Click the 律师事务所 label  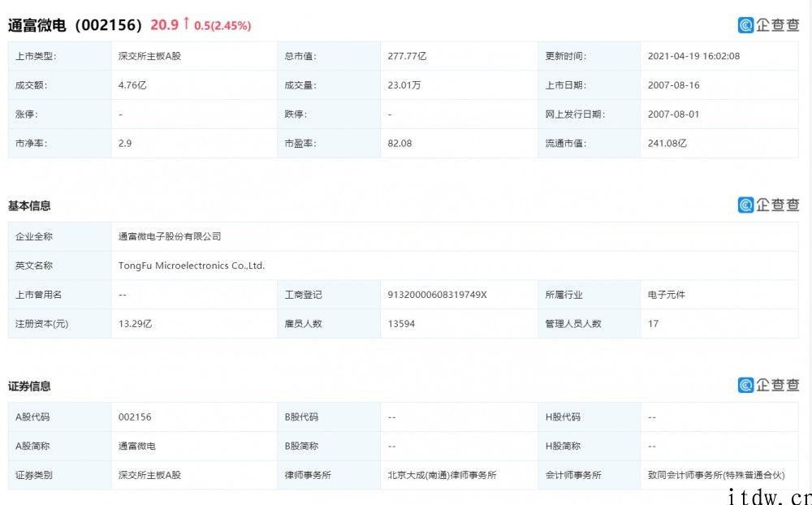click(308, 474)
